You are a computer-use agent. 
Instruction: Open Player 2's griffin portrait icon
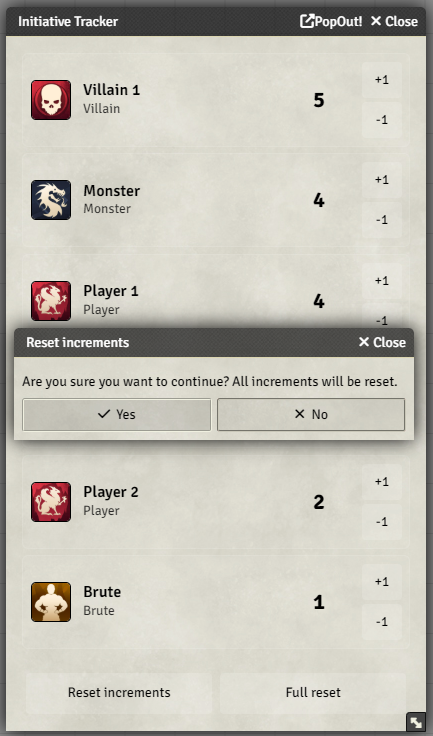pyautogui.click(x=51, y=502)
